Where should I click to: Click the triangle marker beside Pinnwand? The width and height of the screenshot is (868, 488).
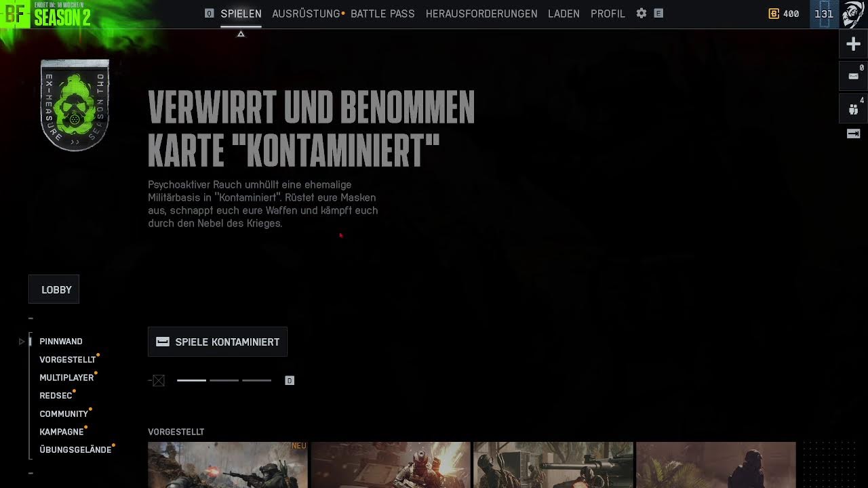click(22, 342)
